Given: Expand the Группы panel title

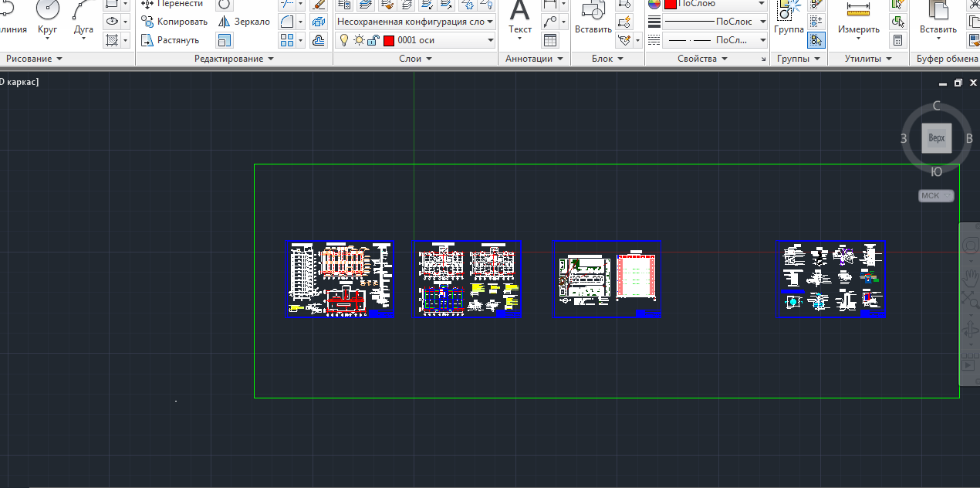Looking at the screenshot, I should tap(798, 59).
